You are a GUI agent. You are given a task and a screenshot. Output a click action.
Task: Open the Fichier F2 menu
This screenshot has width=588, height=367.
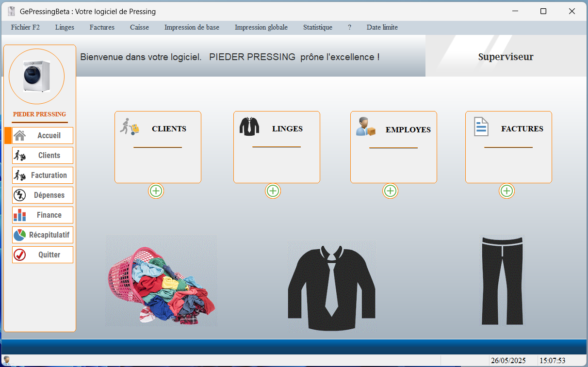pyautogui.click(x=25, y=28)
